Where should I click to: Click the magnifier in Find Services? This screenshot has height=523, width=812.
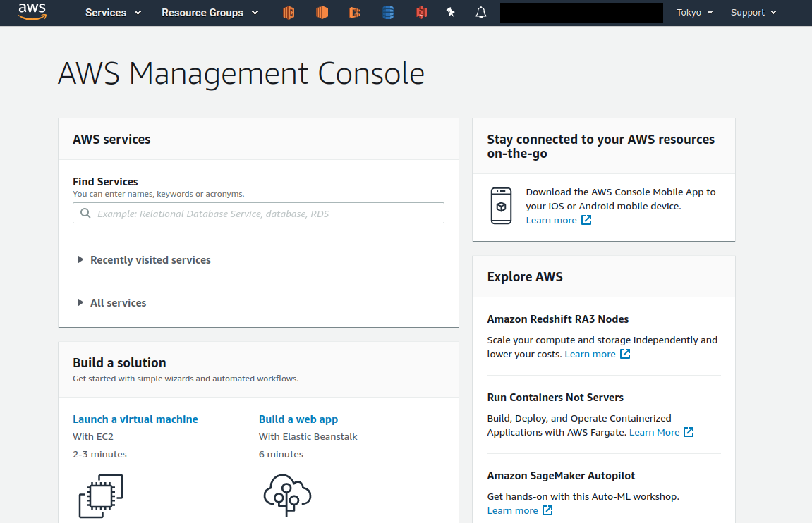85,213
